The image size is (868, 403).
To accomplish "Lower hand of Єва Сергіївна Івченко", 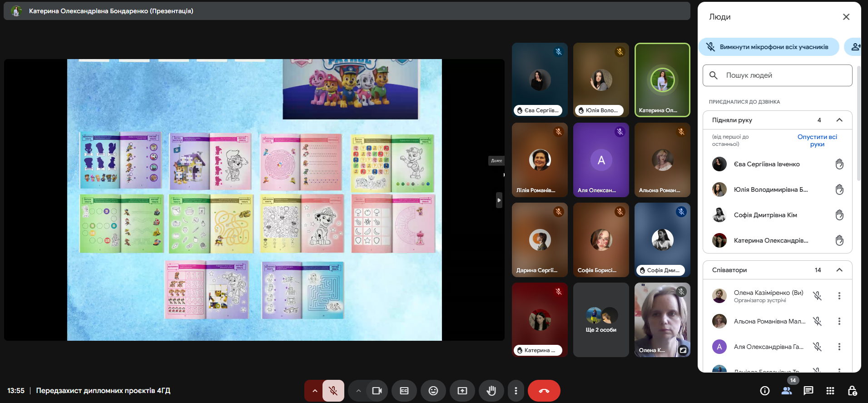I will pos(839,164).
